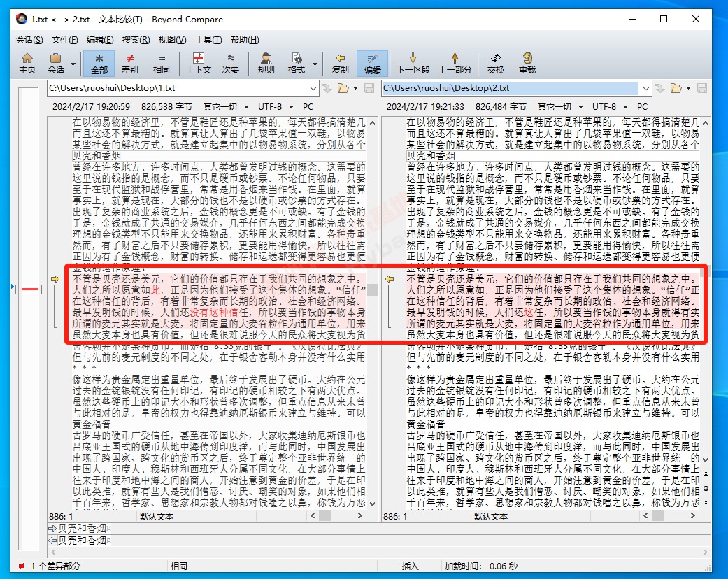Click the 会话 sessions toolbar icon
The width and height of the screenshot is (728, 579).
pyautogui.click(x=56, y=63)
